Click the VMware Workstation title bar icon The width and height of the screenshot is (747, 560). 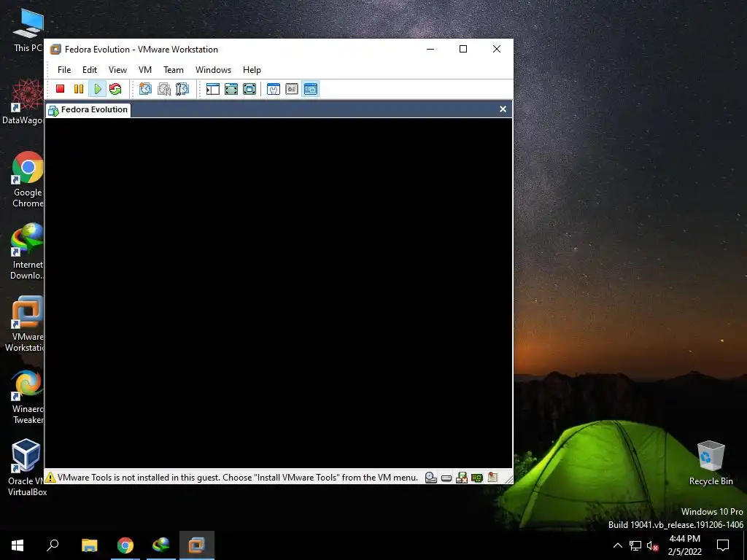click(55, 50)
